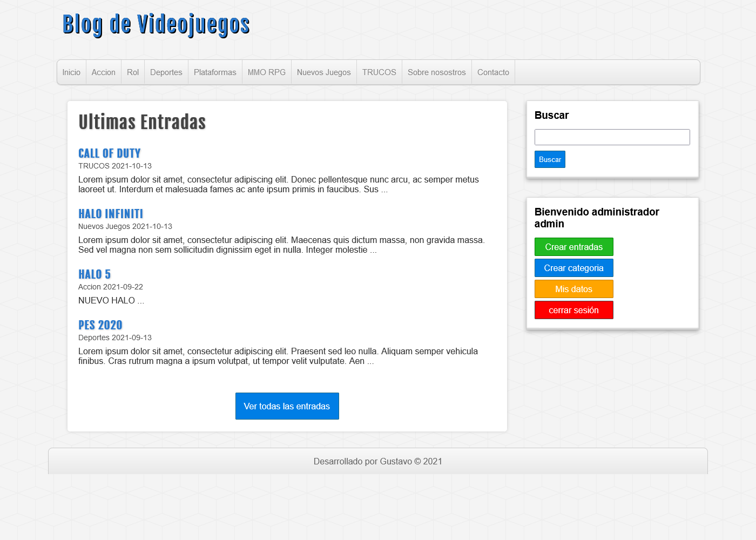This screenshot has height=540, width=756.
Task: Open Nuevos Juegos in navigation bar
Action: click(x=324, y=72)
